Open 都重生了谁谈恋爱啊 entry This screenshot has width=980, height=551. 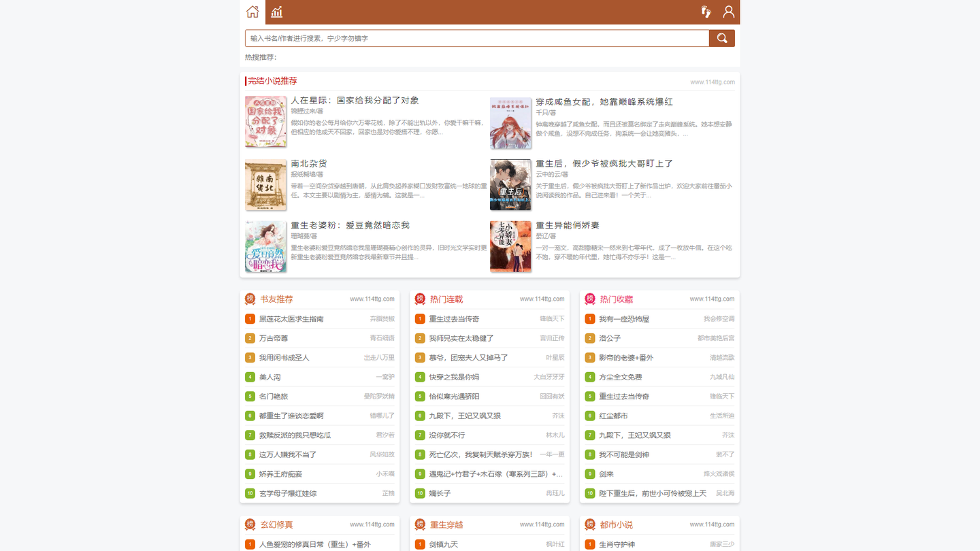click(291, 416)
